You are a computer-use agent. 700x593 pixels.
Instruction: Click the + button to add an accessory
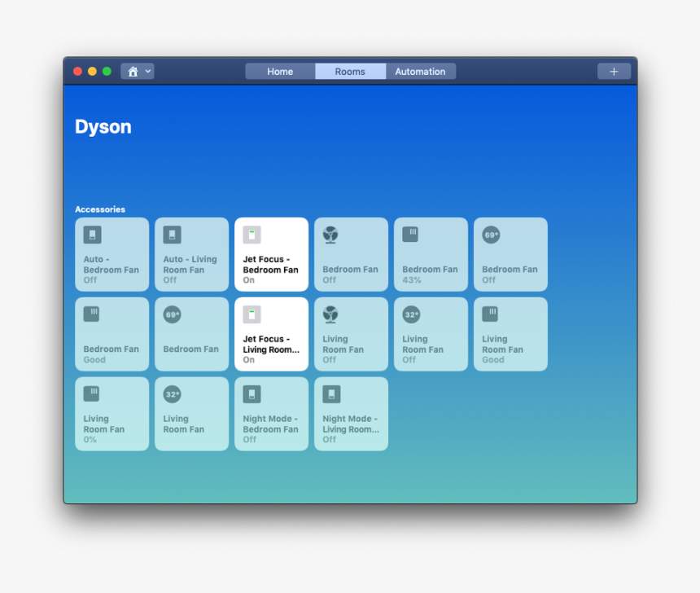(x=613, y=71)
